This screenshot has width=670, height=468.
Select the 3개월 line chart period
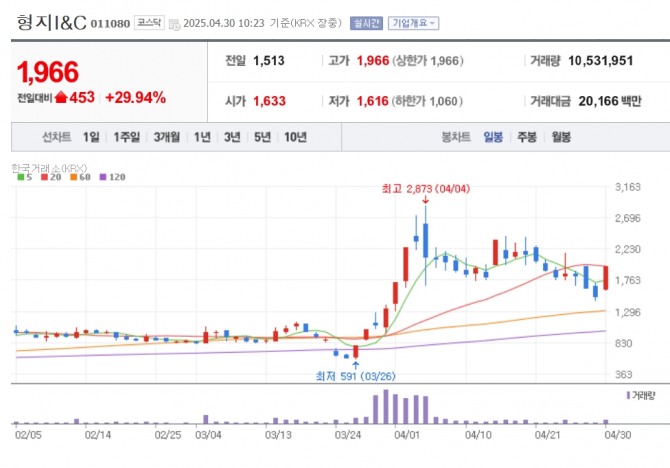click(x=167, y=137)
